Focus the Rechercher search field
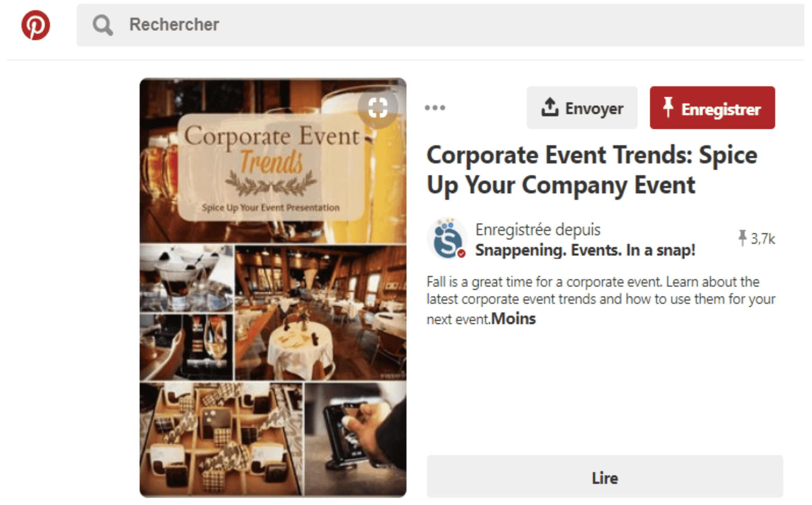Viewport: 812px width, 505px height. pos(420,25)
